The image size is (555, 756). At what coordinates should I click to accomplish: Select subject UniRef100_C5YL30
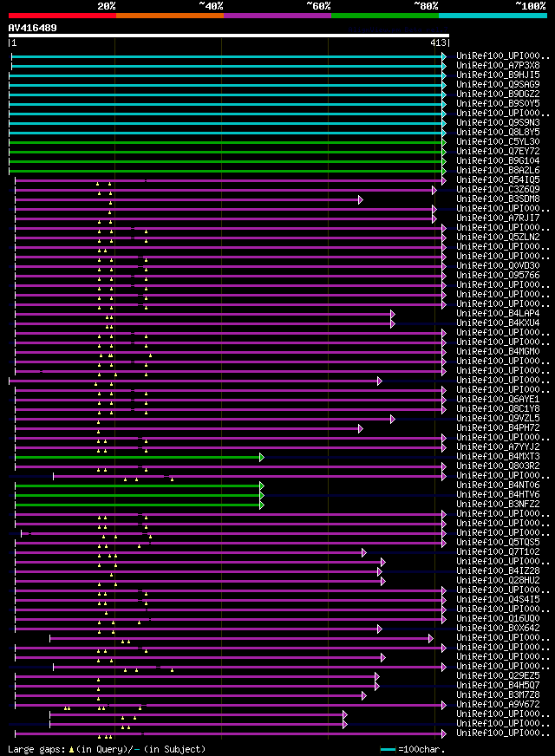click(x=498, y=142)
